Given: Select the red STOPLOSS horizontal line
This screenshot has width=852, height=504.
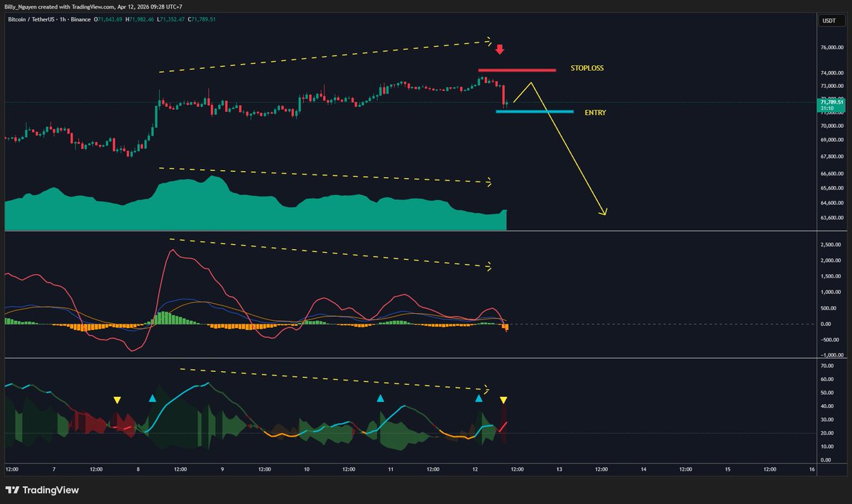Looking at the screenshot, I should click(517, 70).
